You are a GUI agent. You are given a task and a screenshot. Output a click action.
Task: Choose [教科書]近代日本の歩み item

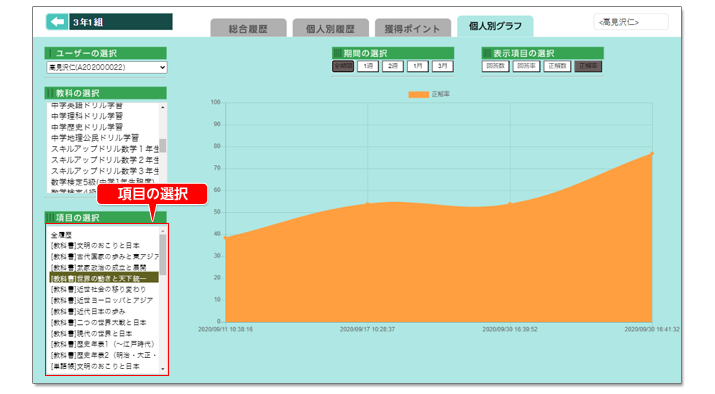point(88,311)
